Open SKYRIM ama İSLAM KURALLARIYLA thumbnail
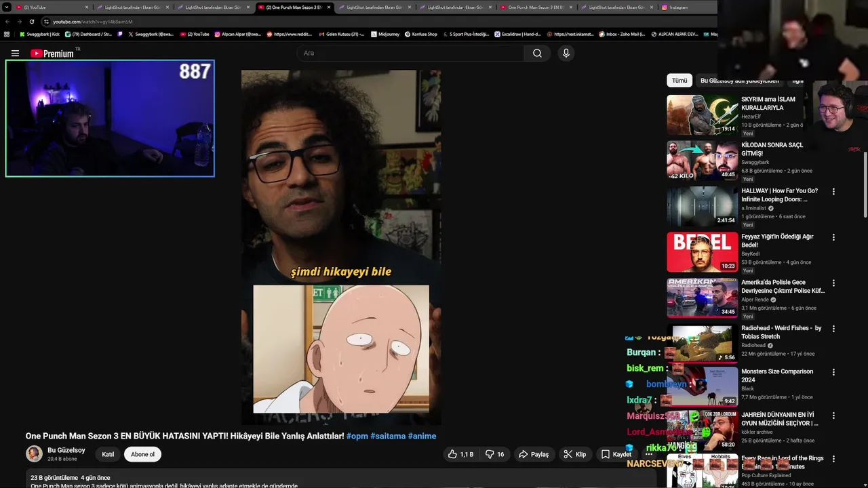The image size is (868, 488). [702, 115]
